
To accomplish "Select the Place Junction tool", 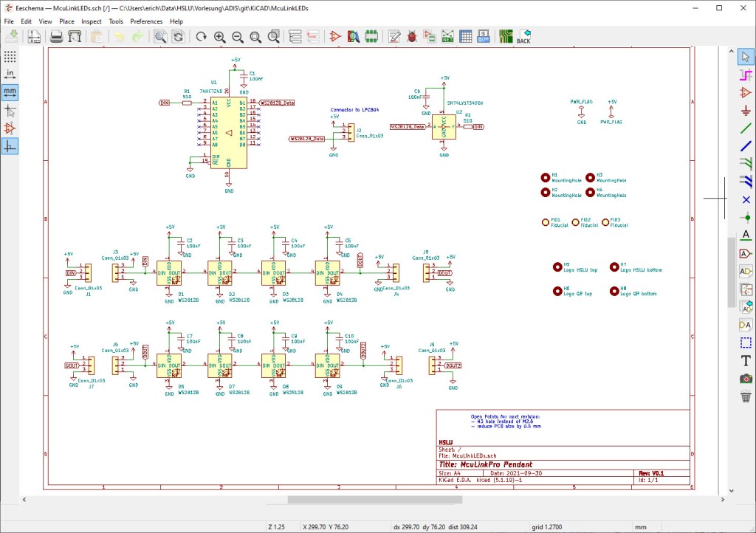I will click(x=746, y=218).
